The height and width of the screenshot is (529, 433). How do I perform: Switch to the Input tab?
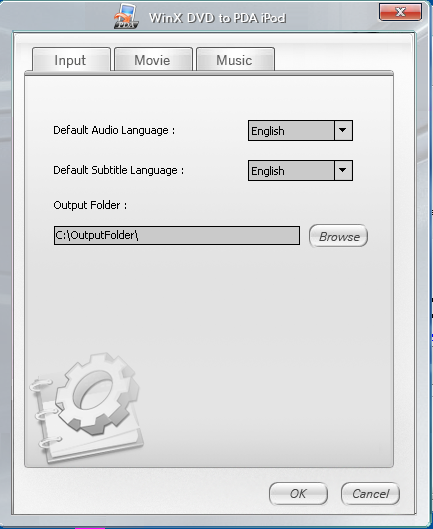(71, 60)
